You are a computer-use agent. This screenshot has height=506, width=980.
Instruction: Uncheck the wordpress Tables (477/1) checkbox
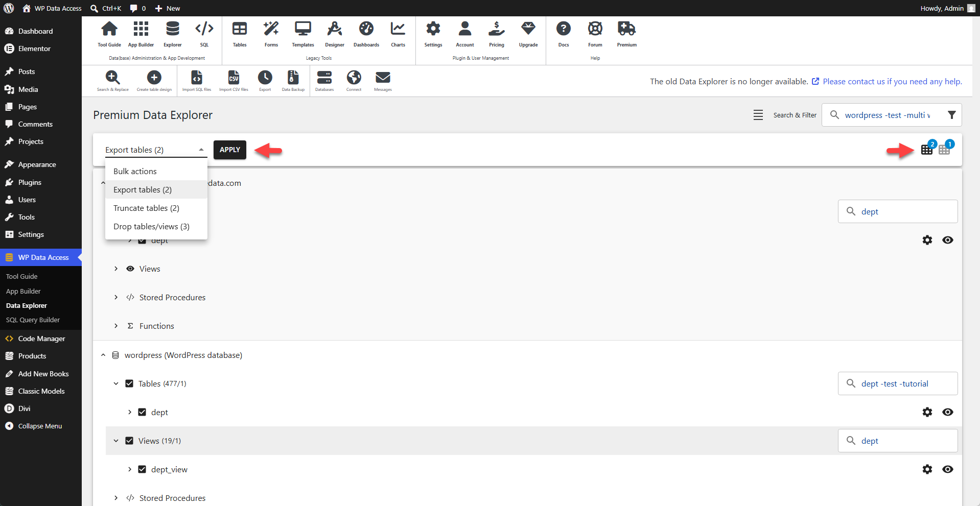coord(129,383)
